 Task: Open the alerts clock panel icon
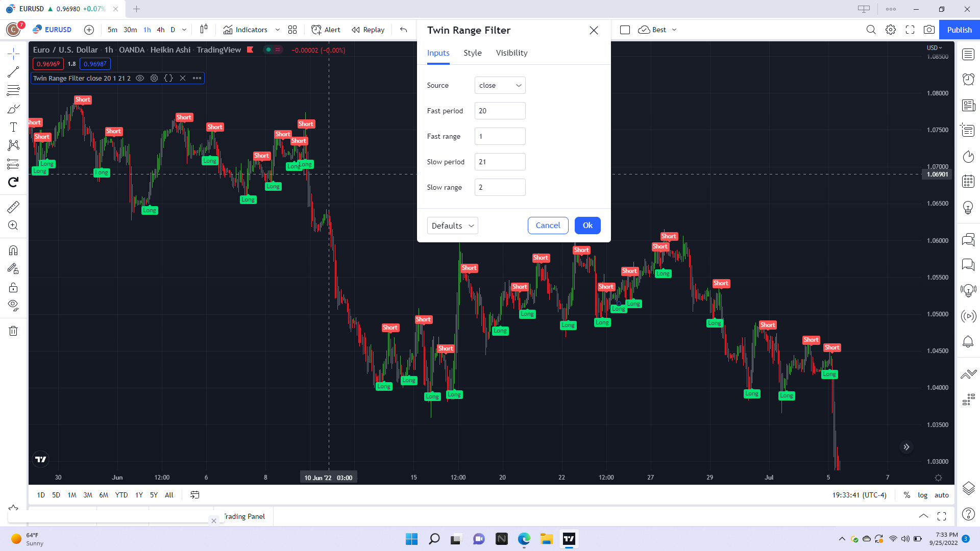pos(968,79)
